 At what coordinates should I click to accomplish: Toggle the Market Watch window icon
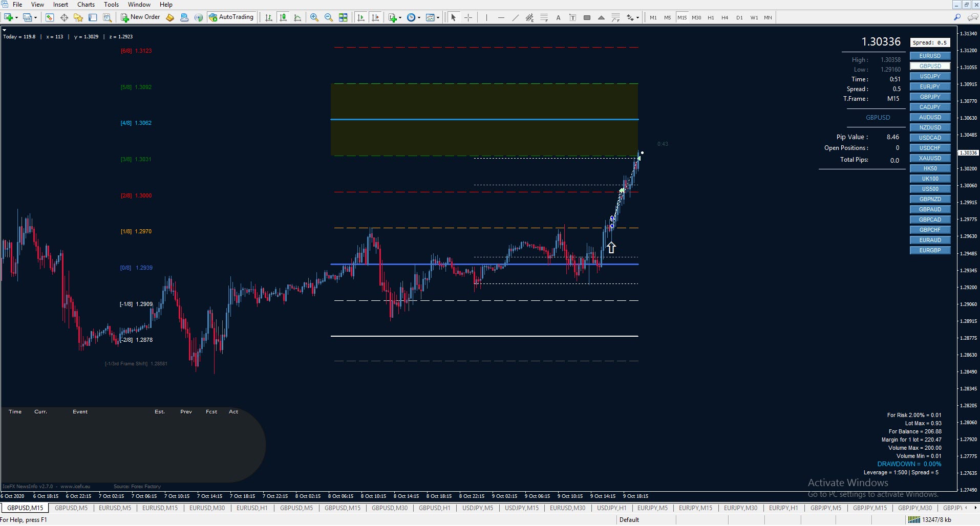[49, 17]
